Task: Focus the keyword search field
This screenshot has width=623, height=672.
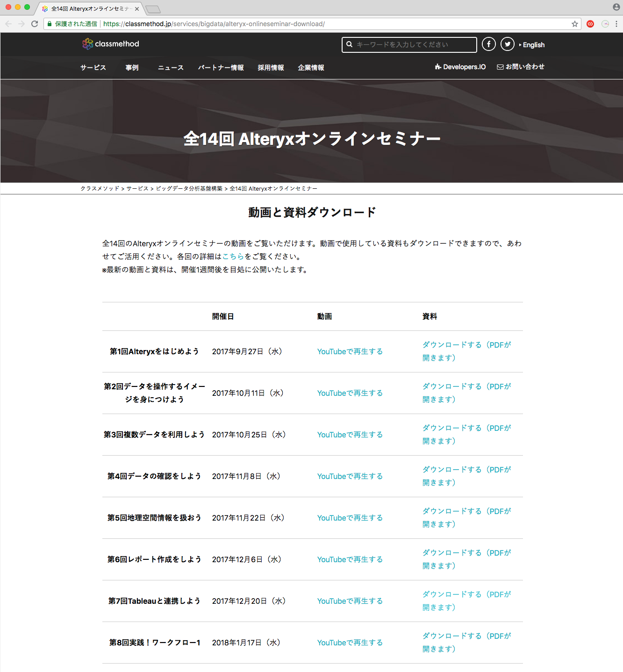Action: (x=409, y=44)
